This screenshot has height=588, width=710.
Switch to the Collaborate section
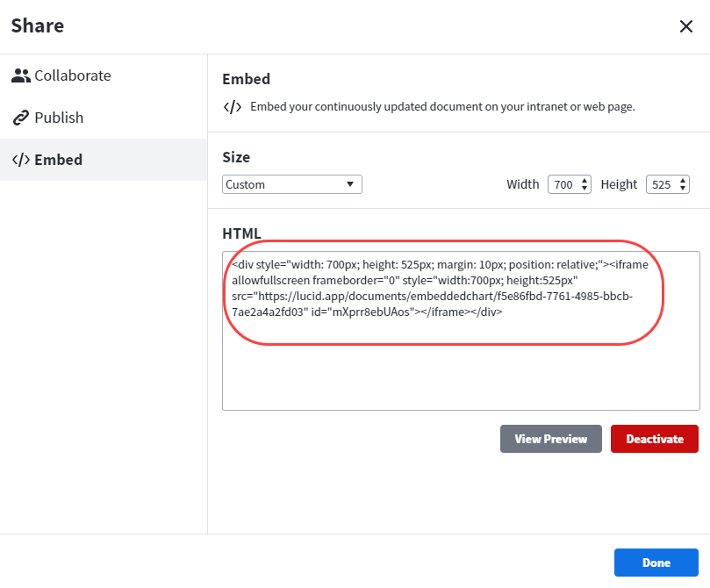(70, 75)
